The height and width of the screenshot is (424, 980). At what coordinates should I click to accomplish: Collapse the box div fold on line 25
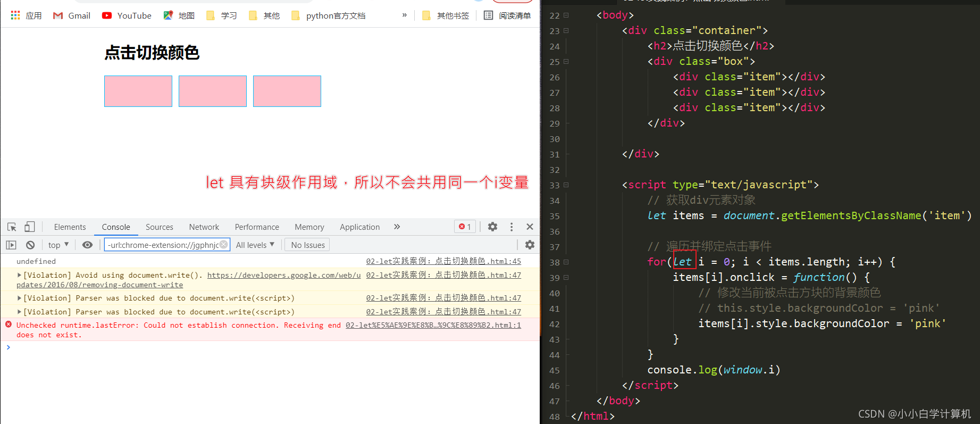click(566, 61)
